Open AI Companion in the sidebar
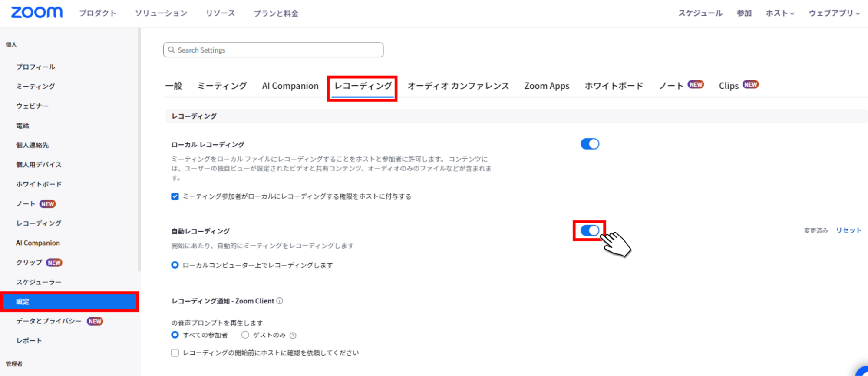Screen dimensions: 868x376 click(x=38, y=243)
